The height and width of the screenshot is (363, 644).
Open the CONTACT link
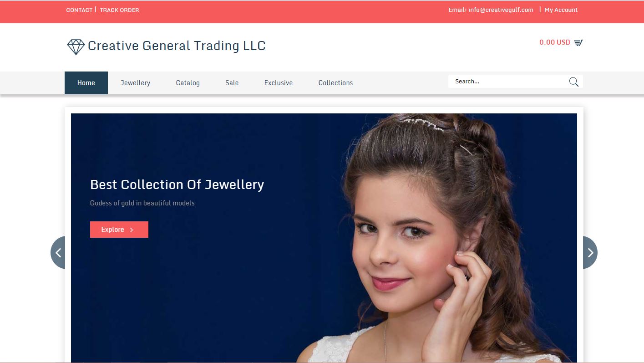(x=79, y=10)
